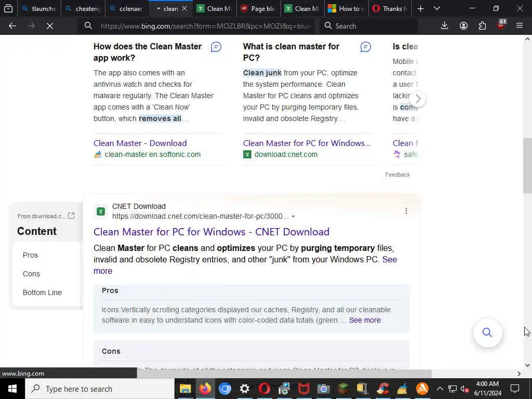Open the Firefox account icon
This screenshot has height=399, width=532.
463,26
